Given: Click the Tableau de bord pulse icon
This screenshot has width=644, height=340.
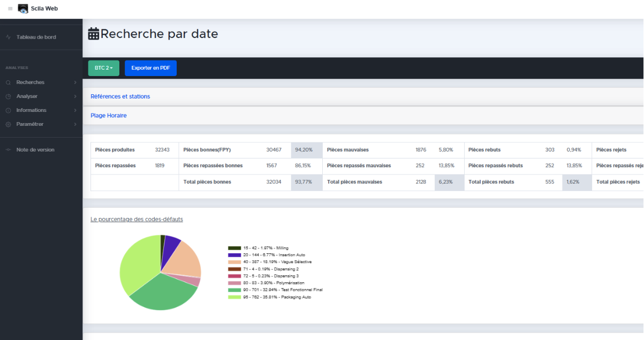Looking at the screenshot, I should click(8, 37).
